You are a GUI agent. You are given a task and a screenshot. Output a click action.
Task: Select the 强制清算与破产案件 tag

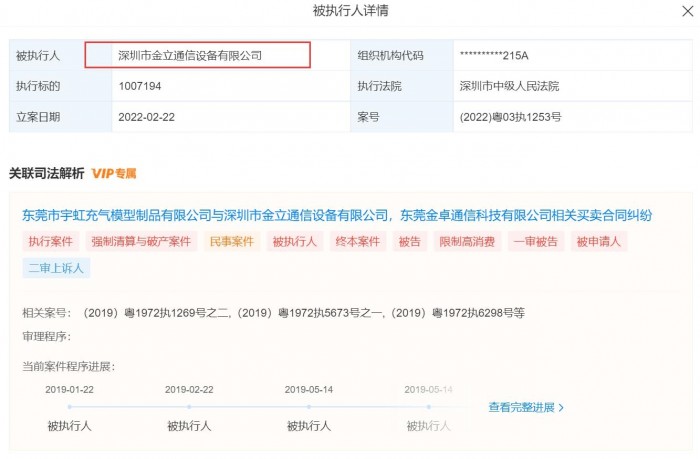141,242
